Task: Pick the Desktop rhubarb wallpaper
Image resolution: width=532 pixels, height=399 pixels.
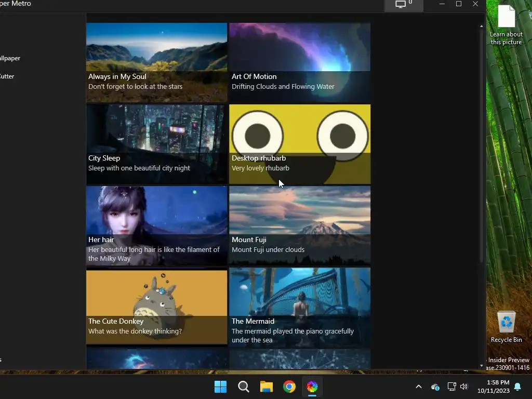Action: point(300,144)
